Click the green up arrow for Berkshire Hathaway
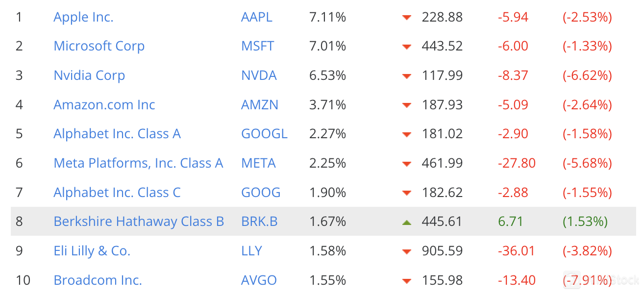The width and height of the screenshot is (644, 297). (406, 222)
